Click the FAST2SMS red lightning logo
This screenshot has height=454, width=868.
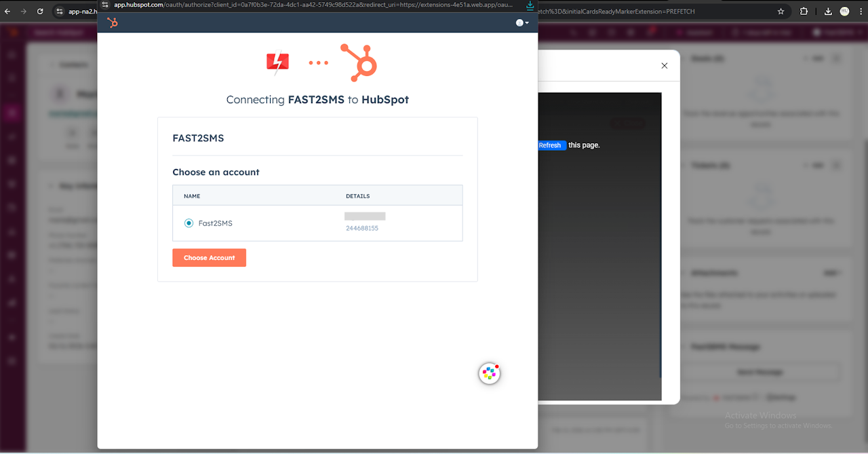tap(277, 62)
